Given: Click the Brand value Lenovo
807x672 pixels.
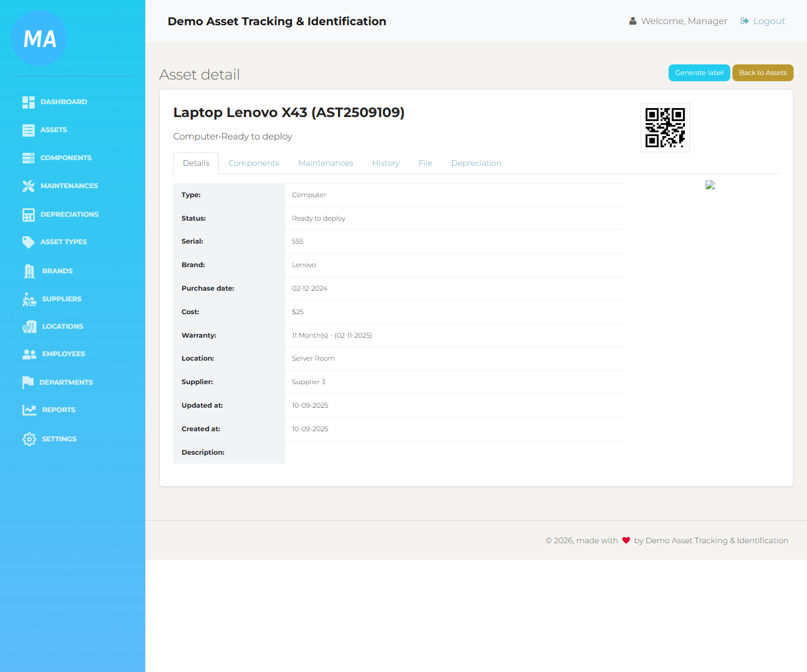Looking at the screenshot, I should coord(304,265).
